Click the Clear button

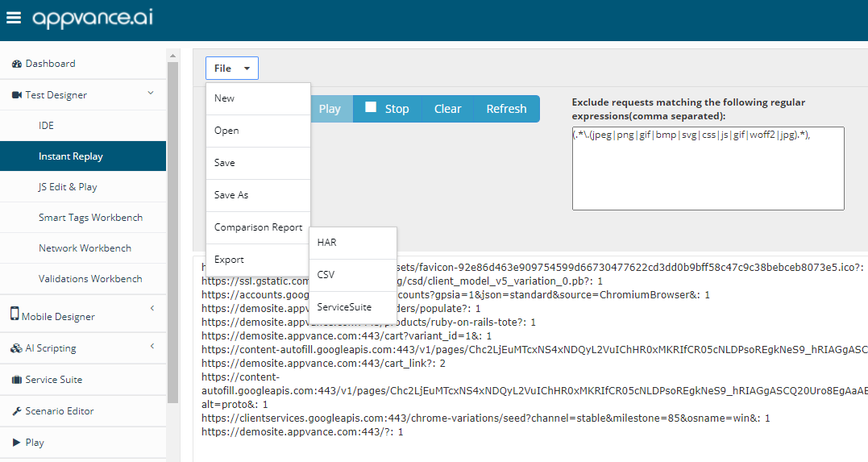pyautogui.click(x=448, y=109)
